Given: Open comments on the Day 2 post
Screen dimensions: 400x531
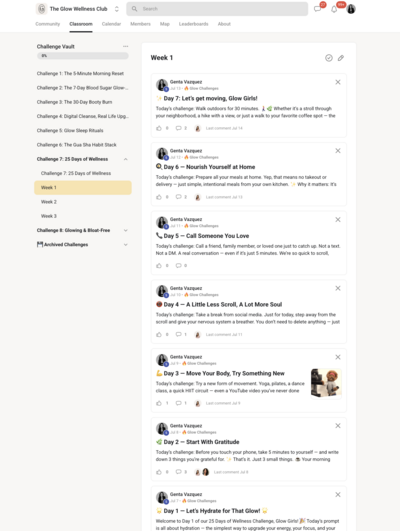Looking at the screenshot, I should coord(178,472).
